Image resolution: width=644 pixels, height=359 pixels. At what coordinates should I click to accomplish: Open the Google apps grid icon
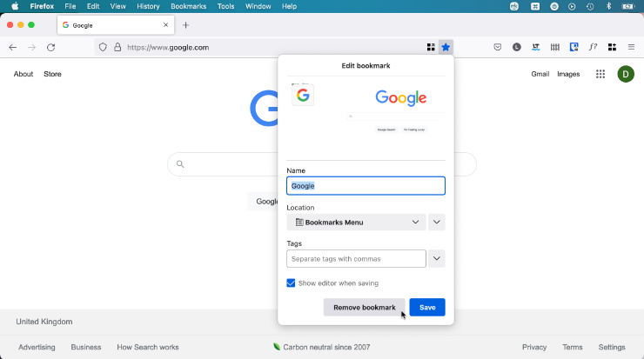600,74
